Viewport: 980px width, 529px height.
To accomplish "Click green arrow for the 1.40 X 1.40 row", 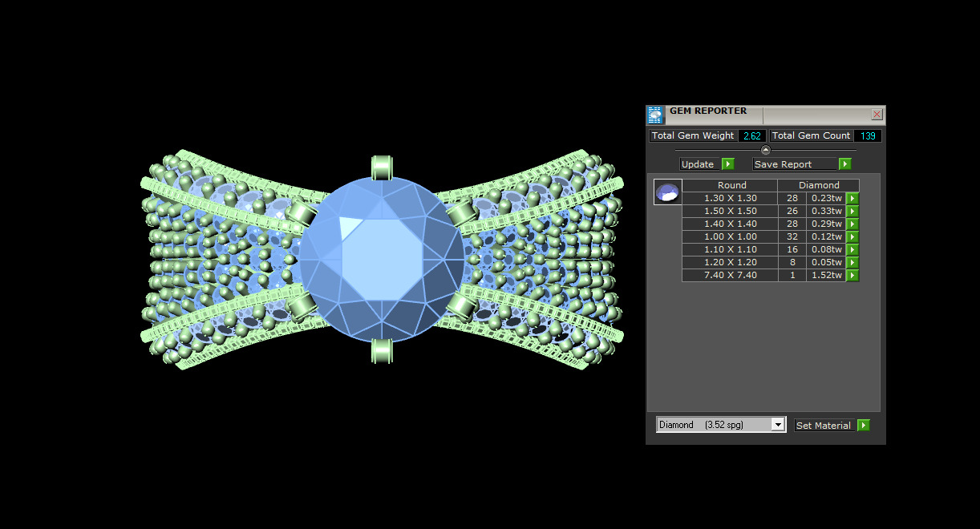I will tap(852, 224).
